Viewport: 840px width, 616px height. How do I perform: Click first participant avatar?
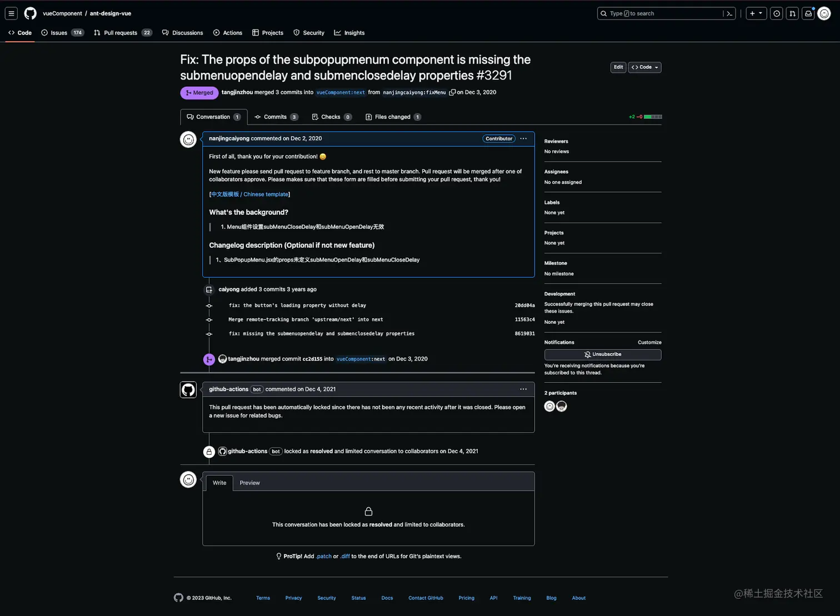click(x=549, y=406)
